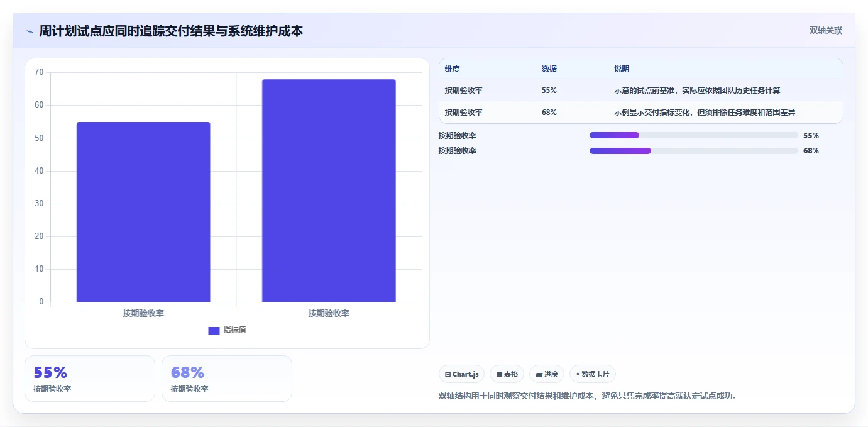The image size is (868, 427).
Task: Click the 30 label on the y-axis
Action: pos(39,203)
